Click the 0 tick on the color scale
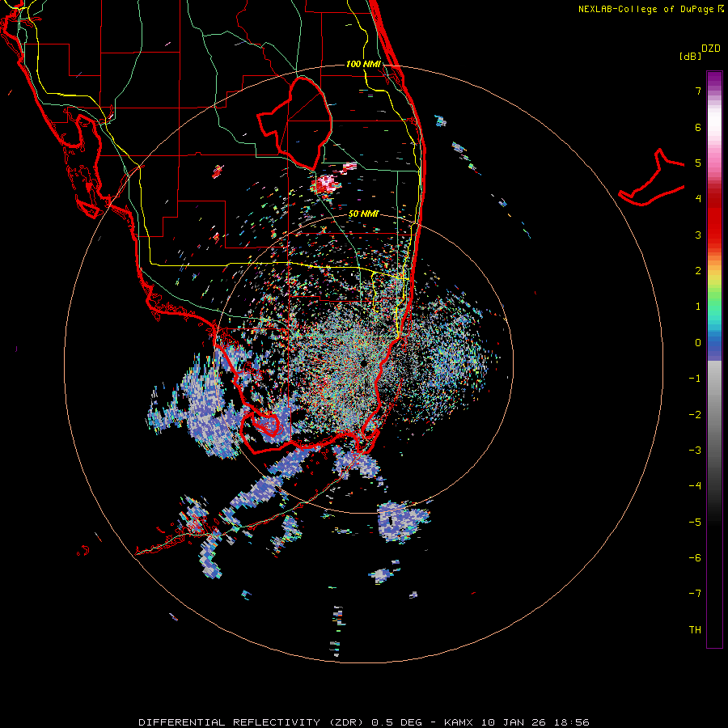This screenshot has height=728, width=728. point(698,343)
